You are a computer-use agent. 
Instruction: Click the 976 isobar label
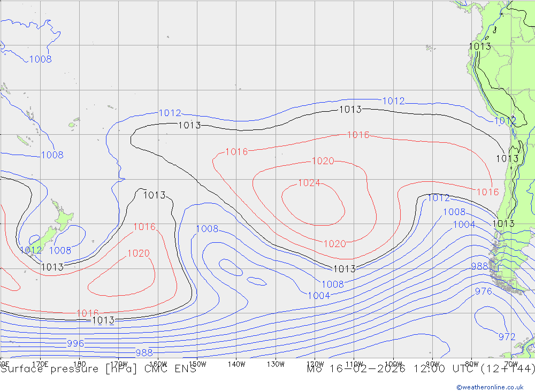[x=483, y=291]
